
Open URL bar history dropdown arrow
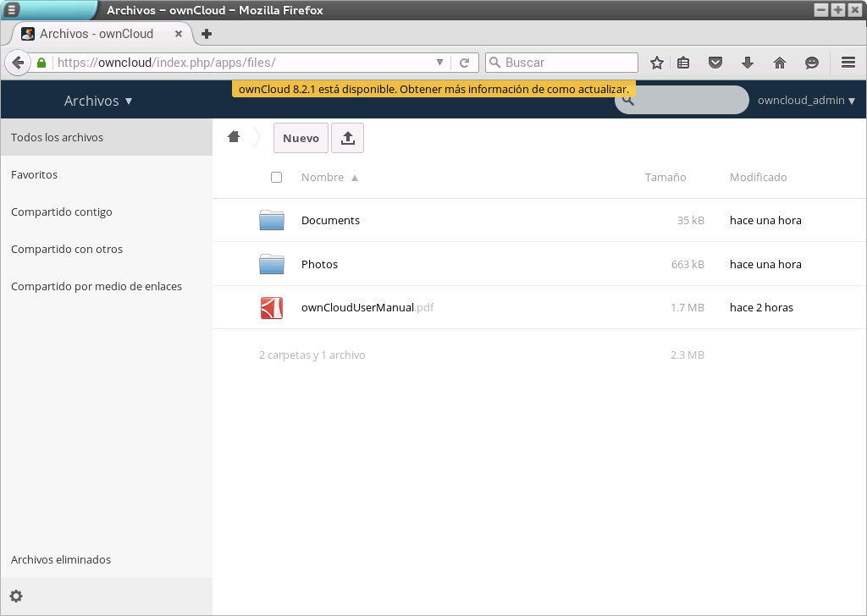pos(439,63)
